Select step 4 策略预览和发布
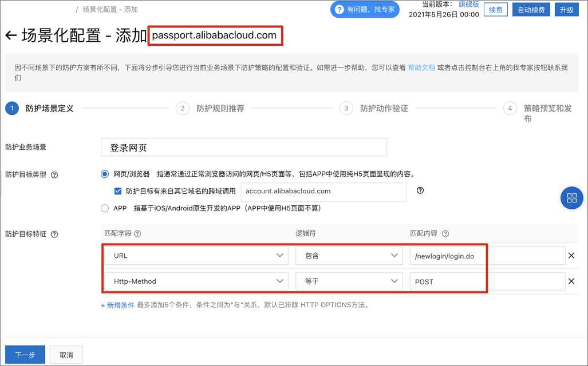The width and height of the screenshot is (588, 366). 538,113
